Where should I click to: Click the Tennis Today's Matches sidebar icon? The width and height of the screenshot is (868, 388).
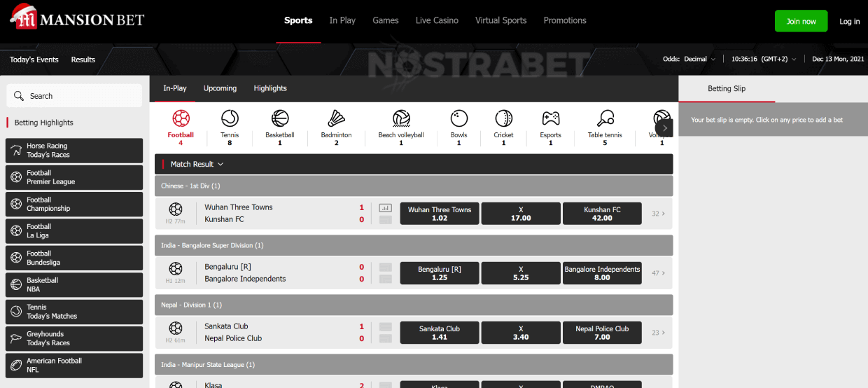coord(15,312)
